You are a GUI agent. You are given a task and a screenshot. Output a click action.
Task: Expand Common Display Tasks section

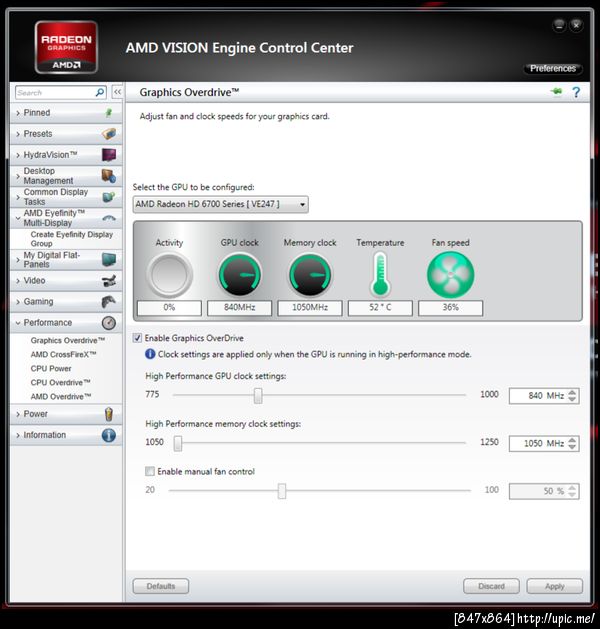point(18,197)
